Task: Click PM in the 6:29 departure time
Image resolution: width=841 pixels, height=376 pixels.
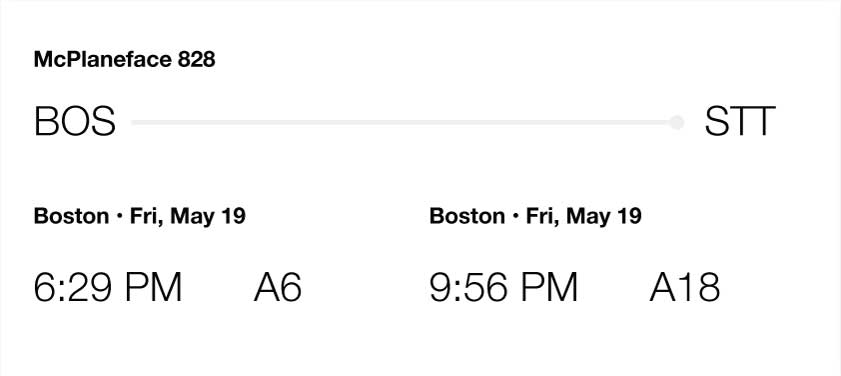Action: click(153, 287)
